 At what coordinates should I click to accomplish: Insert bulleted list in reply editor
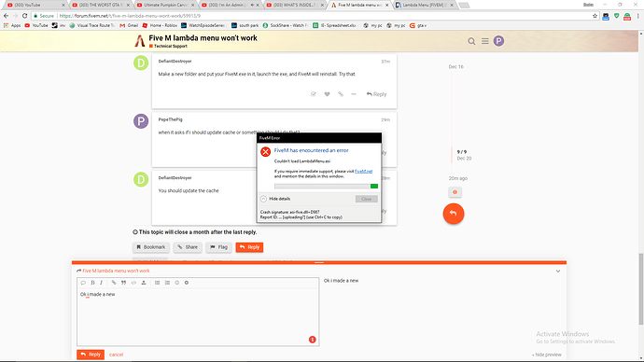click(x=158, y=283)
